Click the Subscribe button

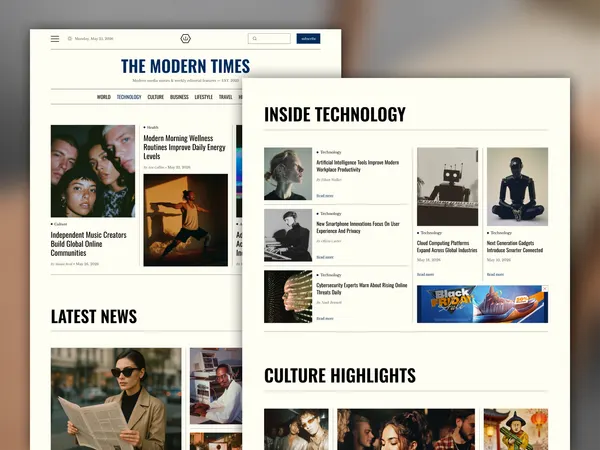(308, 39)
